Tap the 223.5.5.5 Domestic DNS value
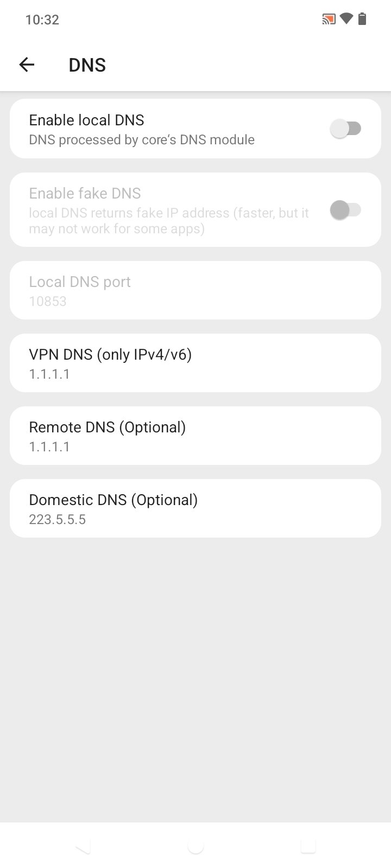This screenshot has width=391, height=868. coord(57,520)
